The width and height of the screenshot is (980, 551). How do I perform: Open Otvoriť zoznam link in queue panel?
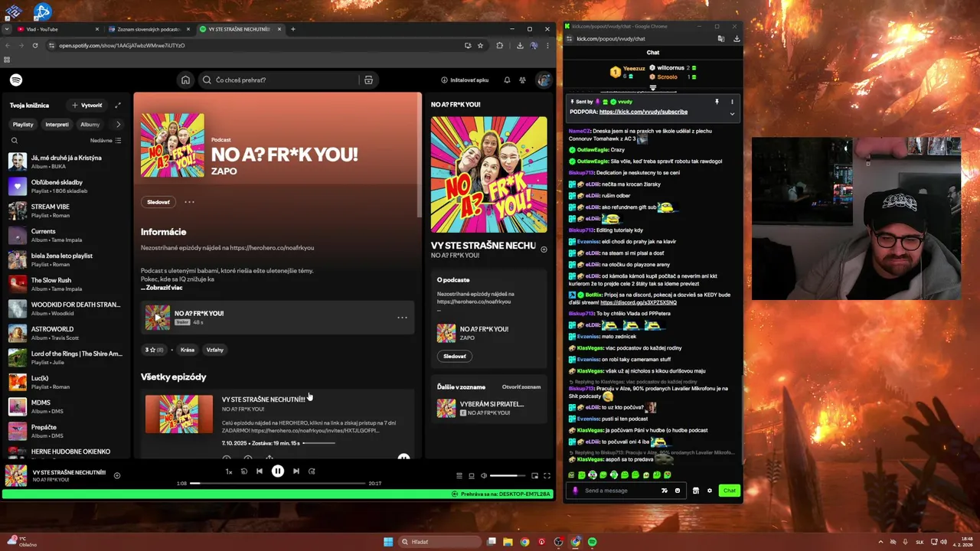[x=521, y=387]
